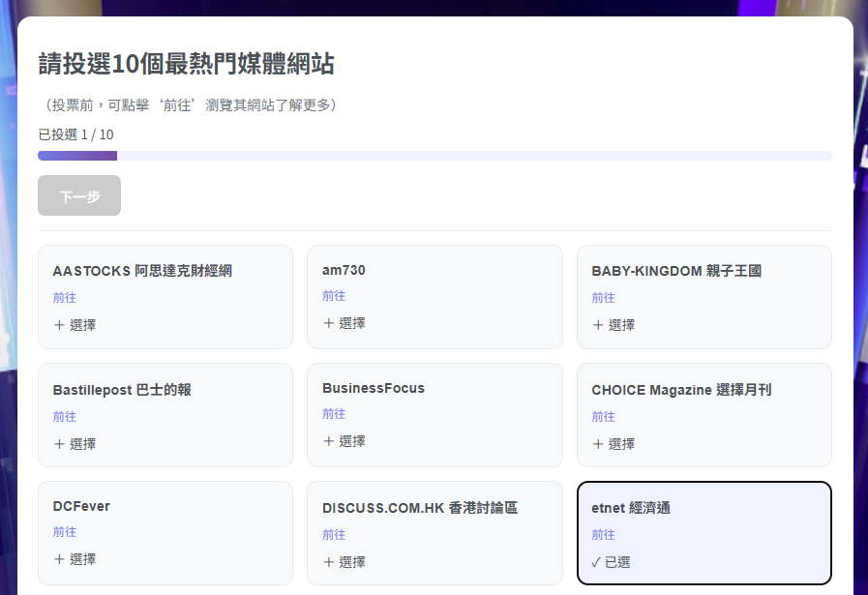The height and width of the screenshot is (595, 868).
Task: Toggle the 選擇 option for am730
Action: click(344, 323)
